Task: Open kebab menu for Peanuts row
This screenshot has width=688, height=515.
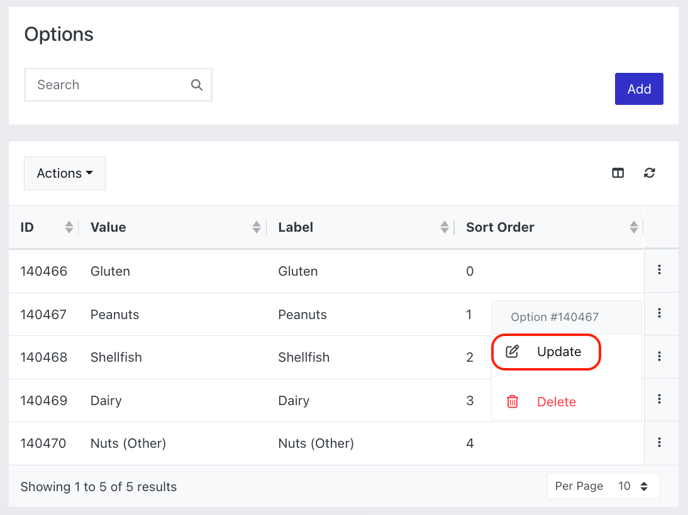Action: point(659,313)
